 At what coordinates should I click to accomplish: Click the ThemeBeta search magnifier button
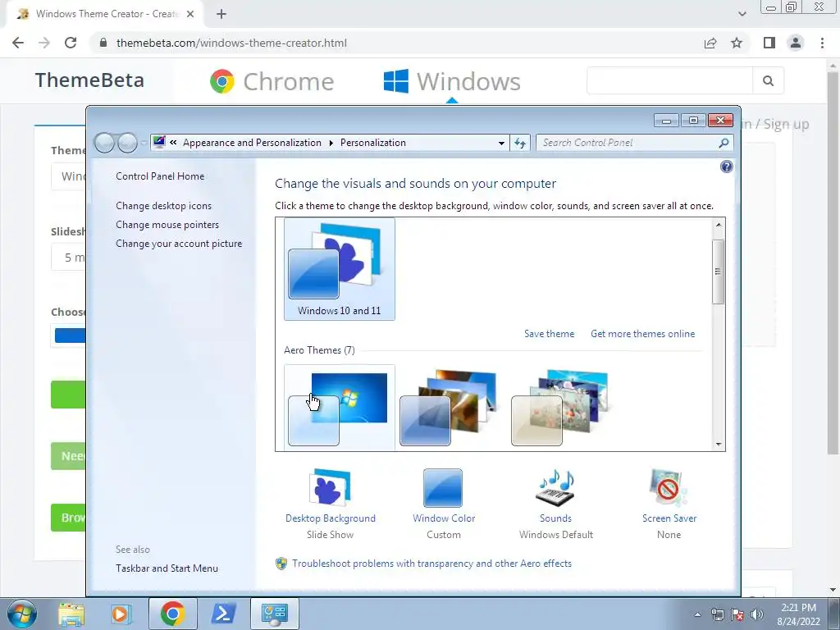(768, 81)
